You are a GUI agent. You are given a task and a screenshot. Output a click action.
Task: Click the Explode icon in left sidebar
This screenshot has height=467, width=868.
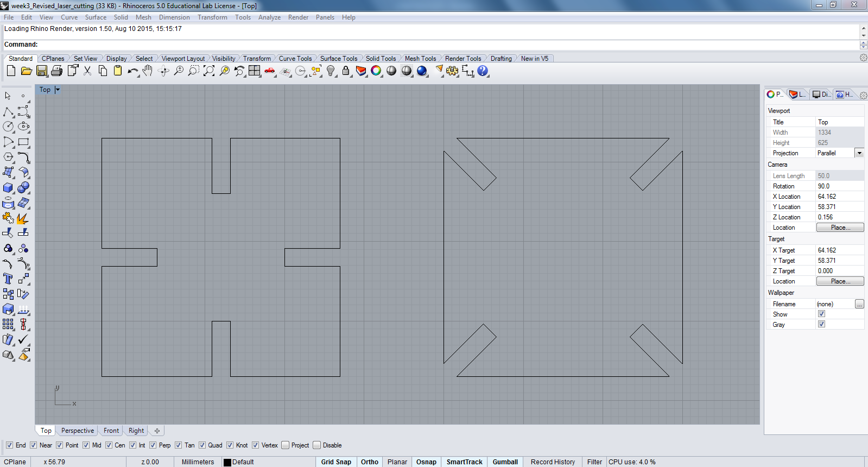pyautogui.click(x=23, y=218)
